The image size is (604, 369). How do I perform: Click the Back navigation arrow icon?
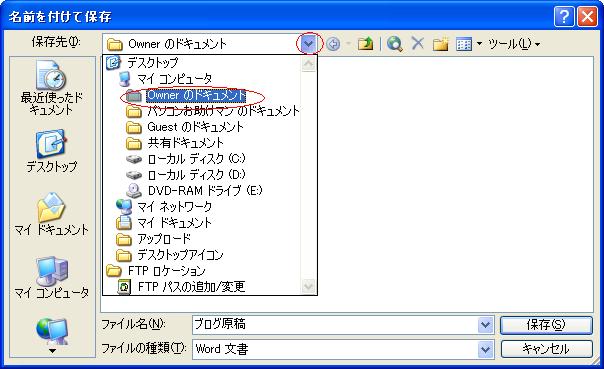[x=333, y=44]
